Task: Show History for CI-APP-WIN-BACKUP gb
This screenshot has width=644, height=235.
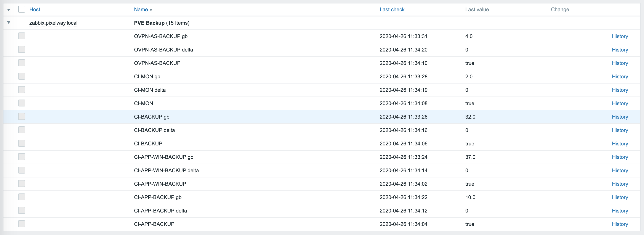Action: [x=620, y=157]
